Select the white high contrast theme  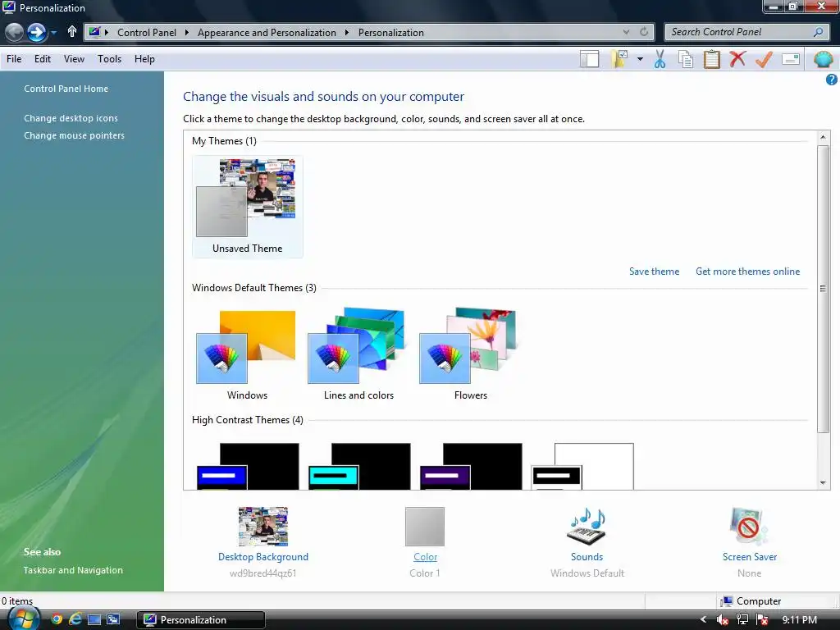(x=582, y=466)
